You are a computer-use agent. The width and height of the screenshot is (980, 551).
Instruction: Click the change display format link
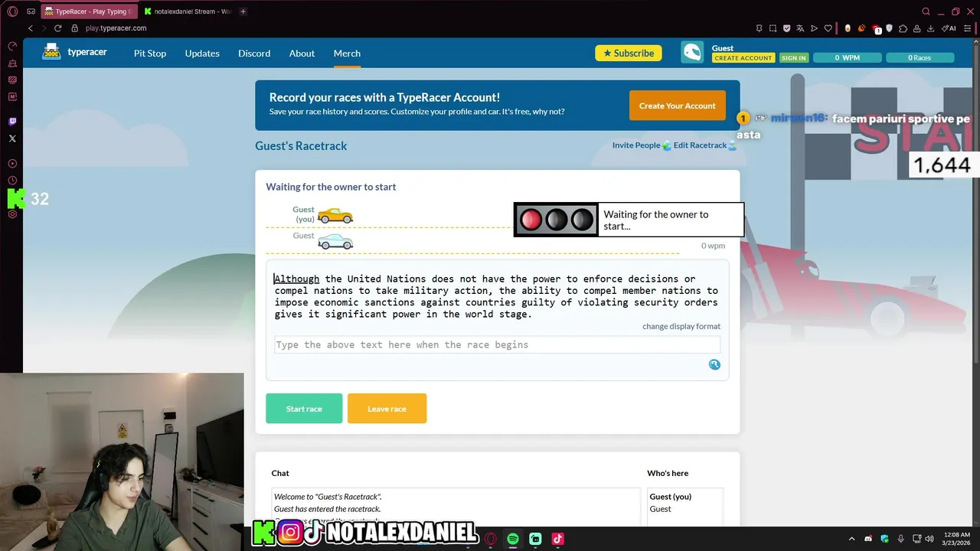click(x=681, y=326)
